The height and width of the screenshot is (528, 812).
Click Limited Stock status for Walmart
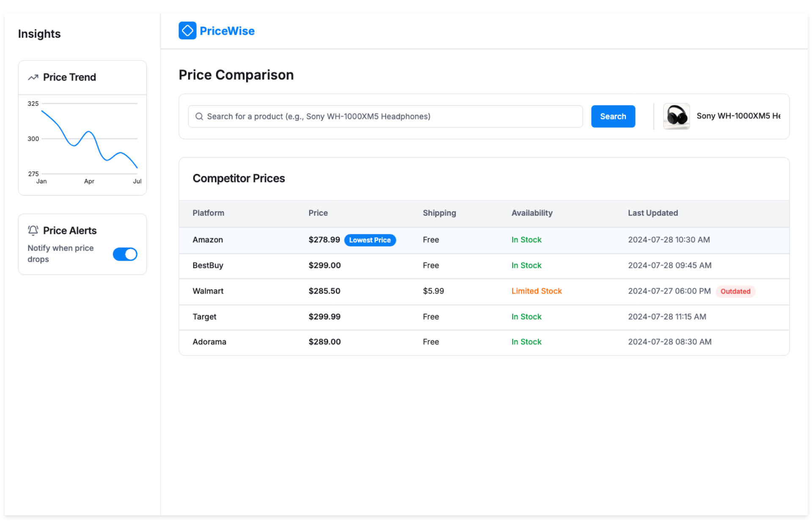(536, 291)
